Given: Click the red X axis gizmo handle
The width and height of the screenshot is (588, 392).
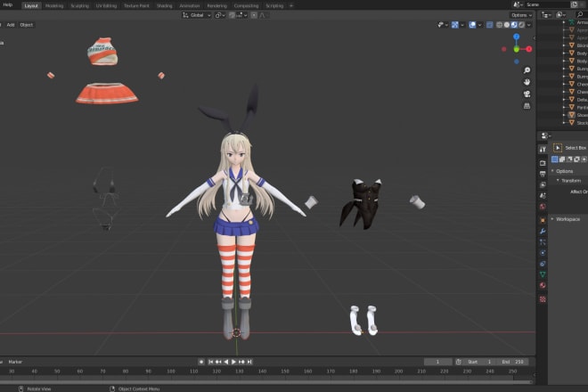Looking at the screenshot, I should pos(528,49).
